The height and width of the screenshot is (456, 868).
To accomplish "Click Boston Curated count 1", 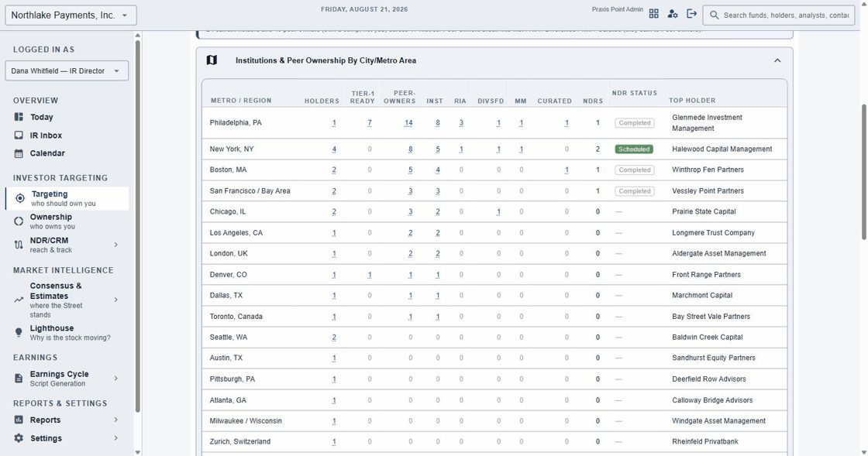I will pos(567,170).
